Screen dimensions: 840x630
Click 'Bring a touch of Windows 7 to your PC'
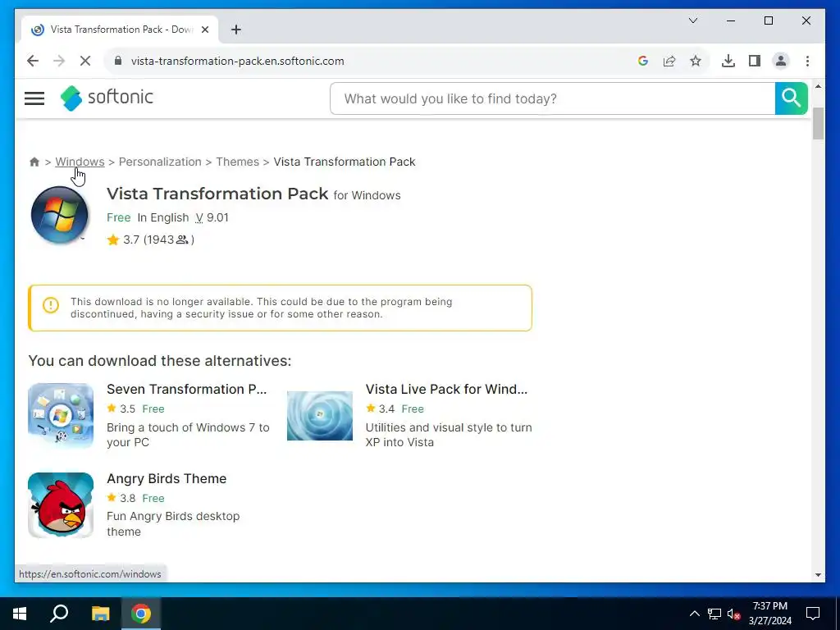pyautogui.click(x=188, y=435)
